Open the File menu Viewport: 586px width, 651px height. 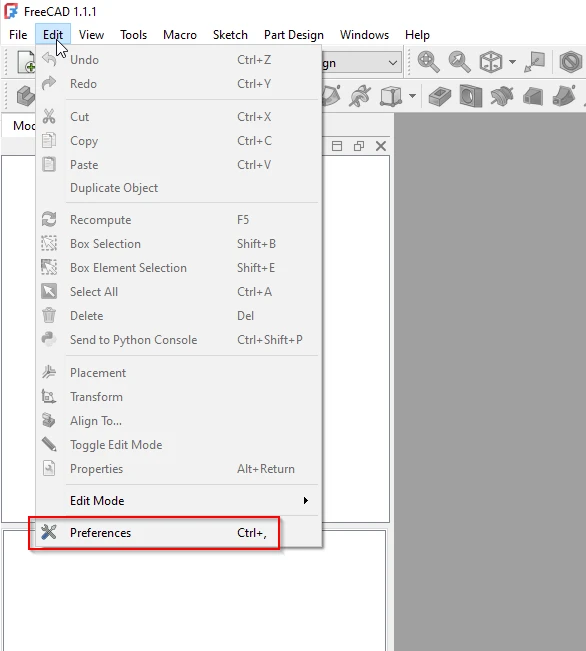(18, 35)
